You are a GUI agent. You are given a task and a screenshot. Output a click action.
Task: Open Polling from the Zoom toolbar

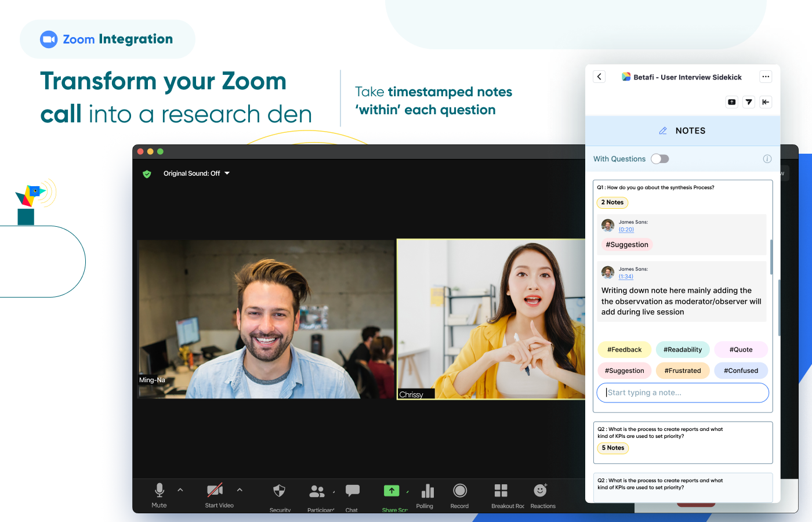(427, 491)
